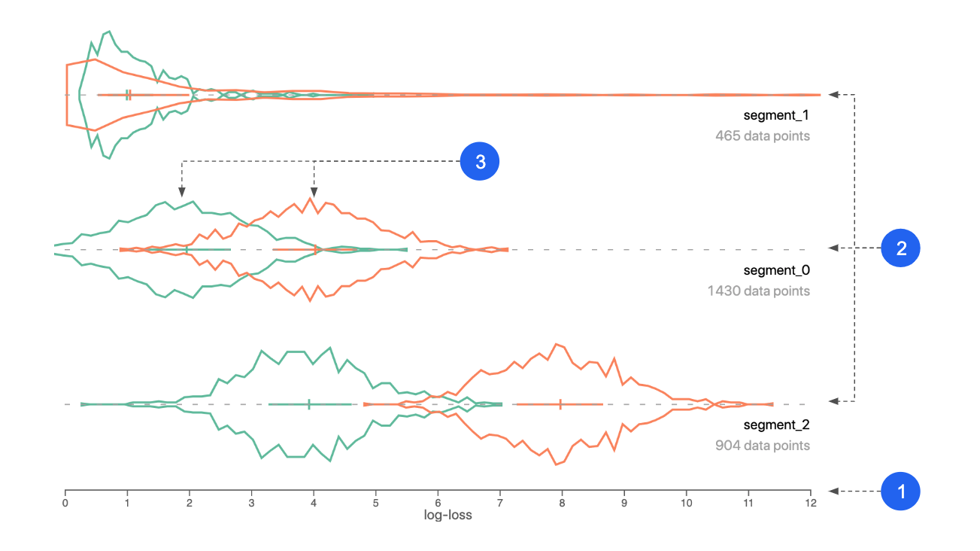Click the blue annotation circle numbered 3

click(x=480, y=161)
